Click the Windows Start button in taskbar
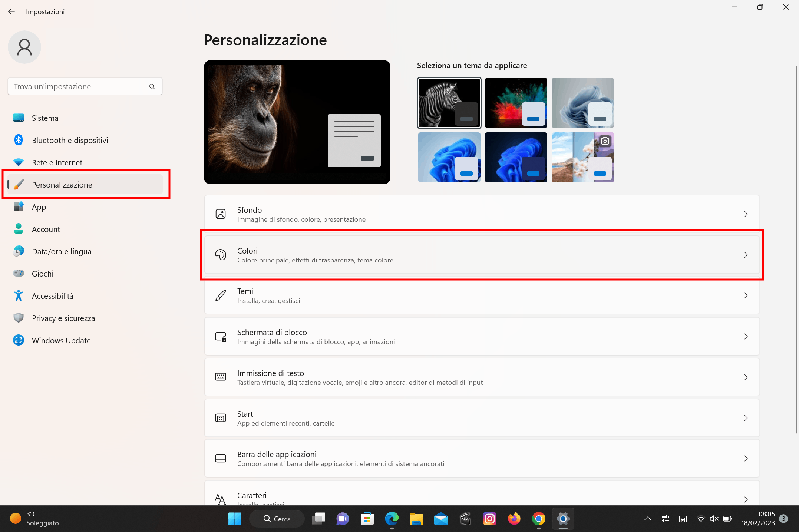 234,519
